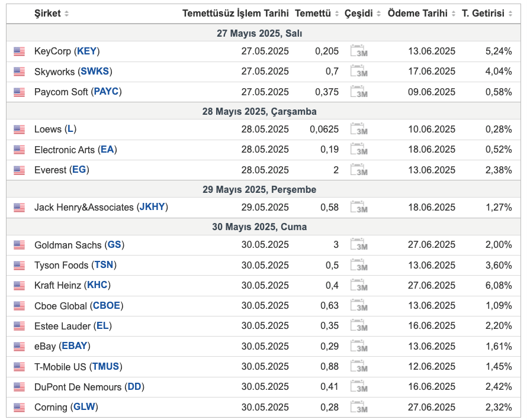The height and width of the screenshot is (420, 527).
Task: Open the DD ticker link
Action: tap(134, 386)
